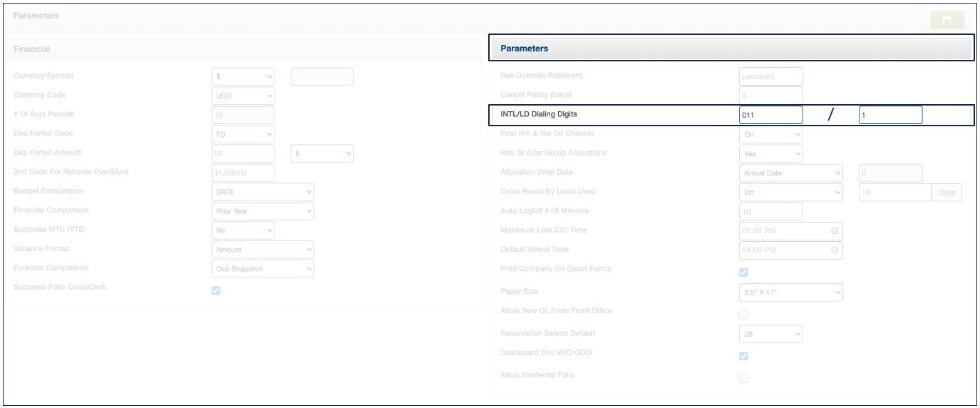
Task: Click the INTL dialing digits field 011
Action: [x=770, y=115]
